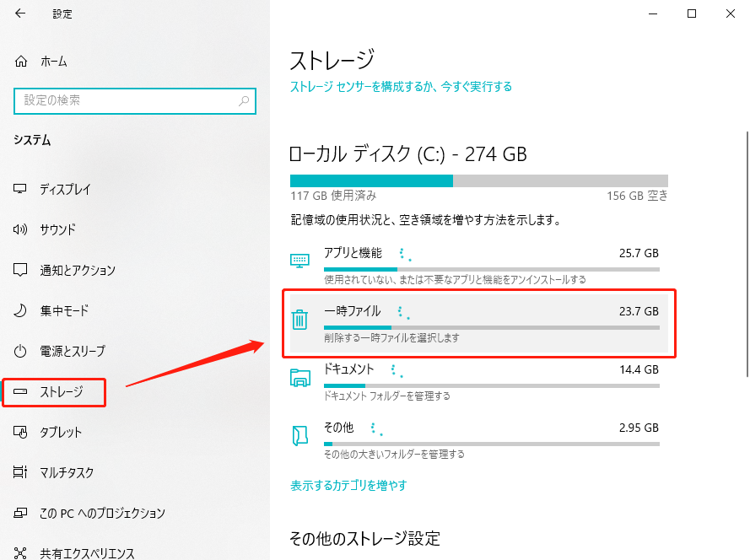Click the この PC へのプロジェクション icon
The height and width of the screenshot is (560, 750).
click(20, 513)
